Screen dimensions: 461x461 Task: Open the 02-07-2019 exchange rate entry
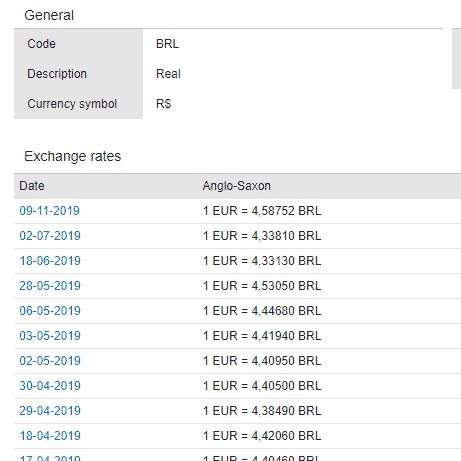(x=50, y=236)
